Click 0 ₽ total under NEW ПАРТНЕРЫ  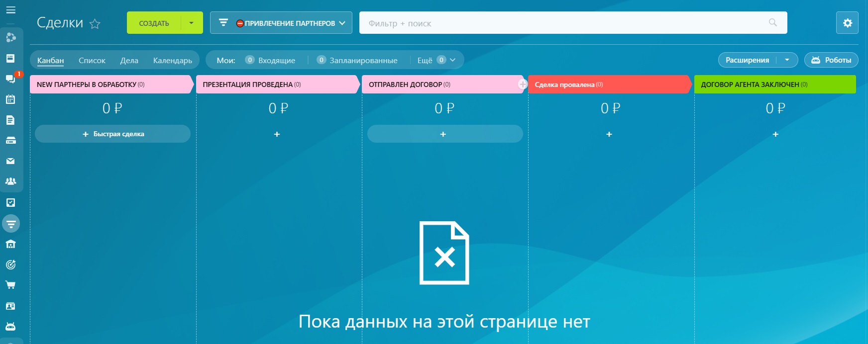(x=112, y=108)
